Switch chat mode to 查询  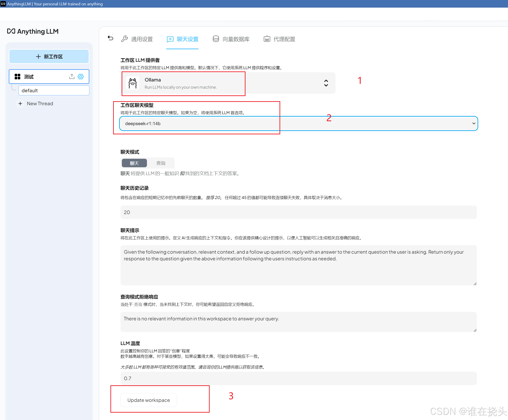tap(161, 163)
